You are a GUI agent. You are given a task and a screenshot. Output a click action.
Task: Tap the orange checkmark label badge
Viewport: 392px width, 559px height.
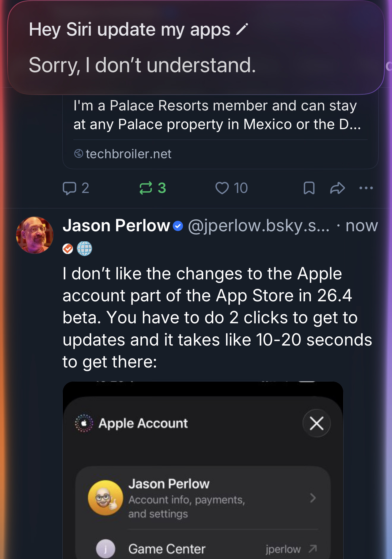68,249
